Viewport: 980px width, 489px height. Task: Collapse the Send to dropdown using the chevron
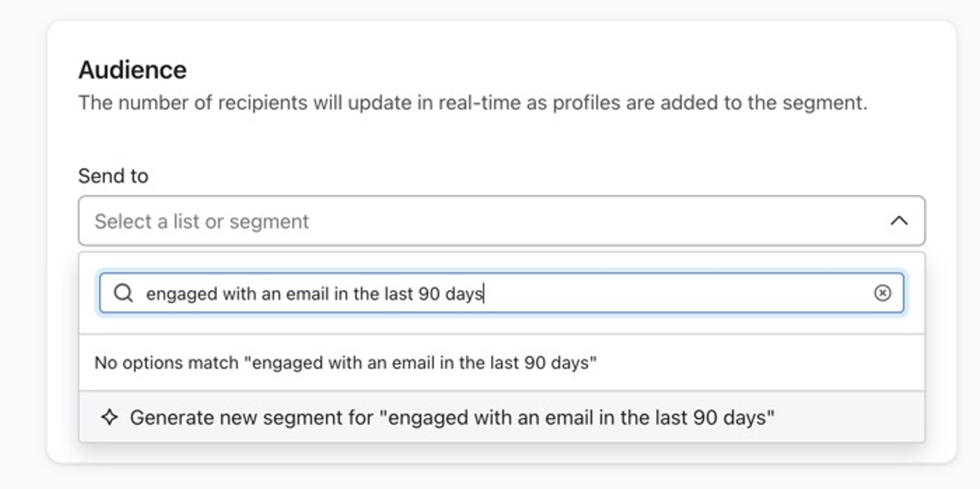[x=899, y=221]
